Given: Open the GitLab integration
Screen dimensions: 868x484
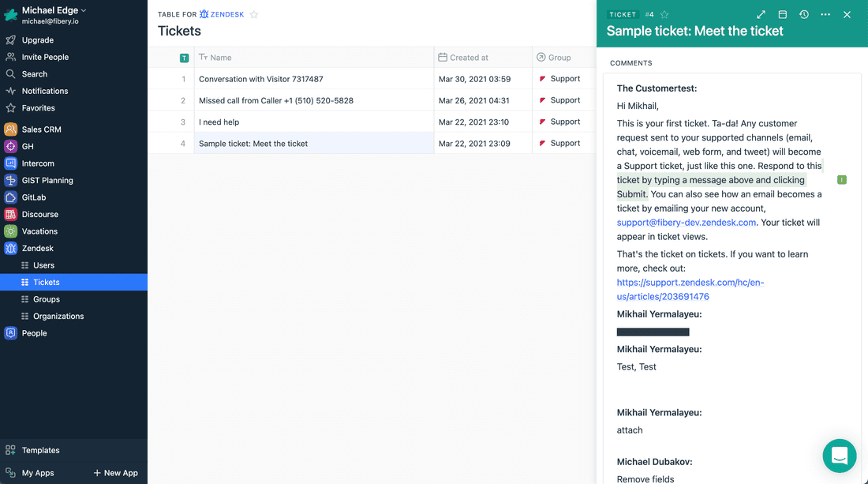Looking at the screenshot, I should point(10,197).
